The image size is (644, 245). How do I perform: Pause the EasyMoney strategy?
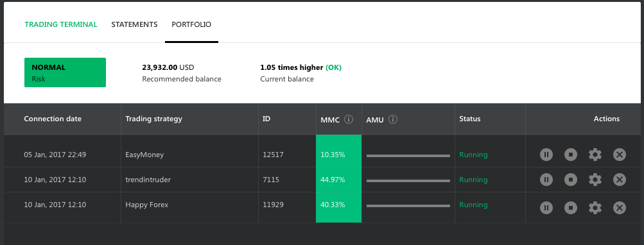coord(546,155)
